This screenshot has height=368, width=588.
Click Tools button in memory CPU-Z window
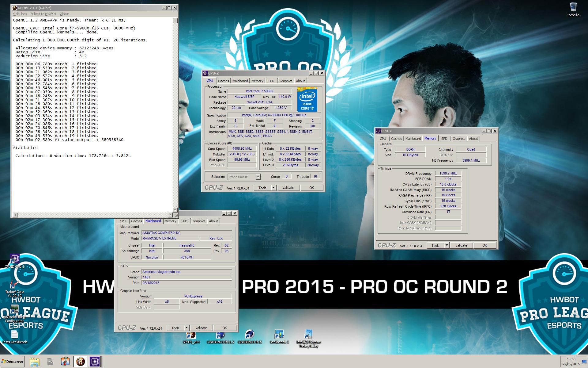(435, 245)
